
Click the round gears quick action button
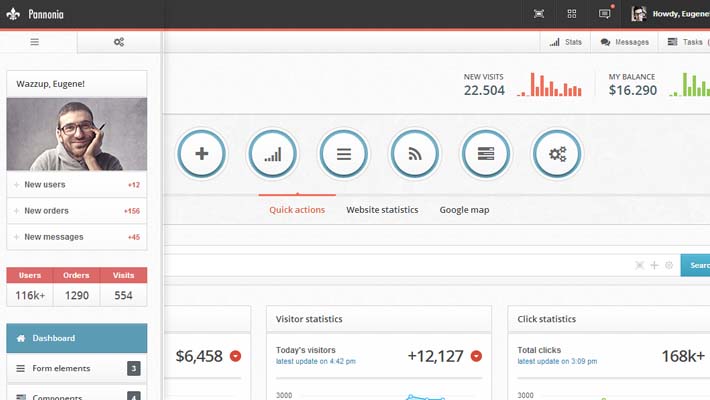[x=557, y=154]
